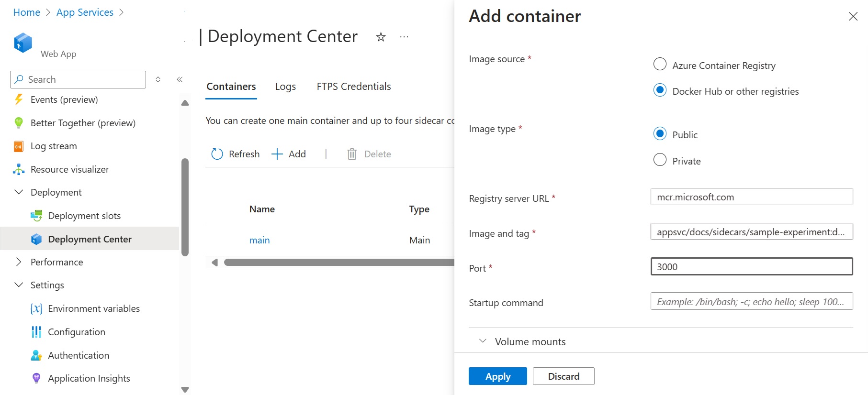The height and width of the screenshot is (395, 868).
Task: Open the main container link
Action: coord(259,240)
